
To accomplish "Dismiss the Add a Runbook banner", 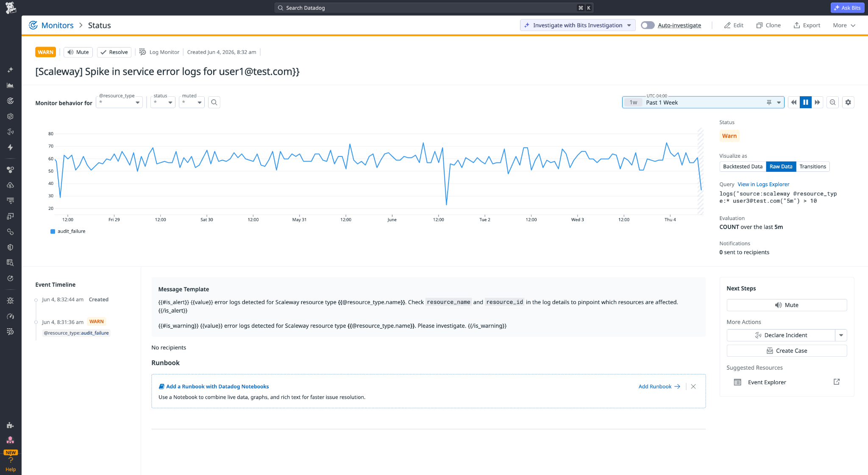I will [x=693, y=386].
